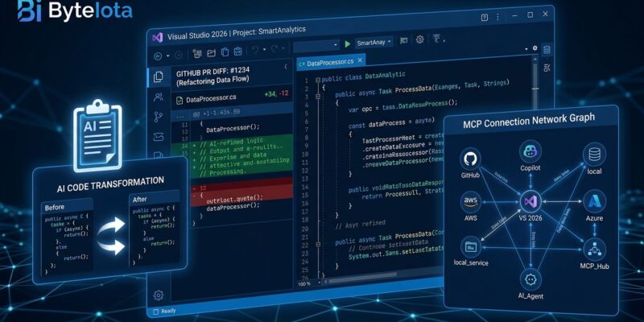Viewport: 644px width, 322px height.
Task: Click the help icon in the title bar
Action: pos(485,17)
